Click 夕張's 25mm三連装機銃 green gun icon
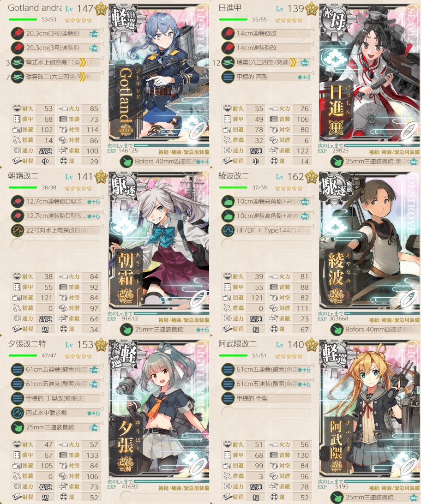Viewport: 421px width, 504px height. point(18,427)
